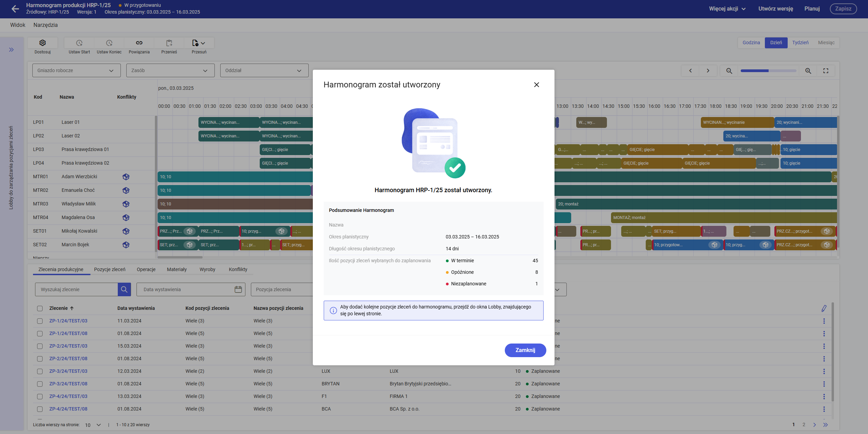Check the ZP-1/24/TEST/03 row checkbox
This screenshot has width=868, height=434.
[40, 321]
